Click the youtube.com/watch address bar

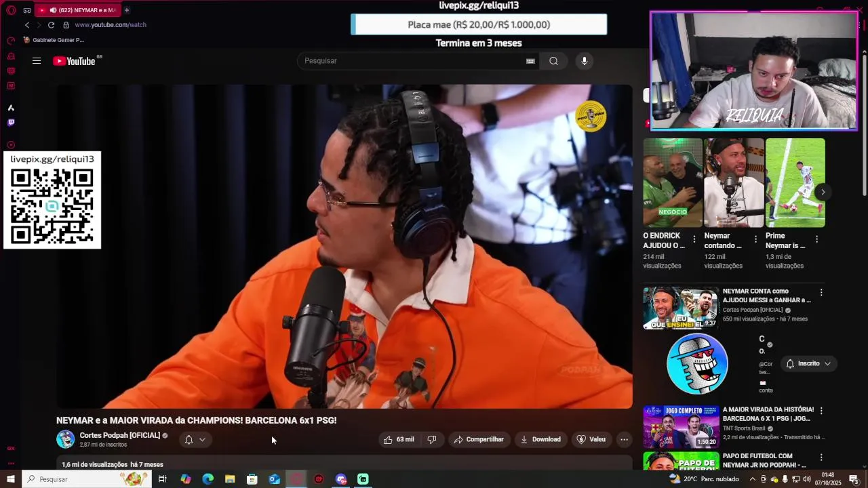[x=111, y=25]
